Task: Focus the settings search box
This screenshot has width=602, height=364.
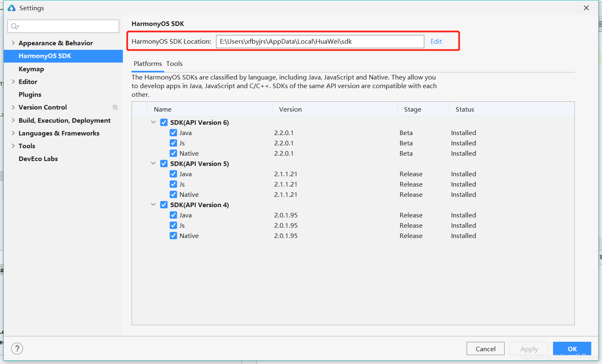Action: pyautogui.click(x=63, y=26)
